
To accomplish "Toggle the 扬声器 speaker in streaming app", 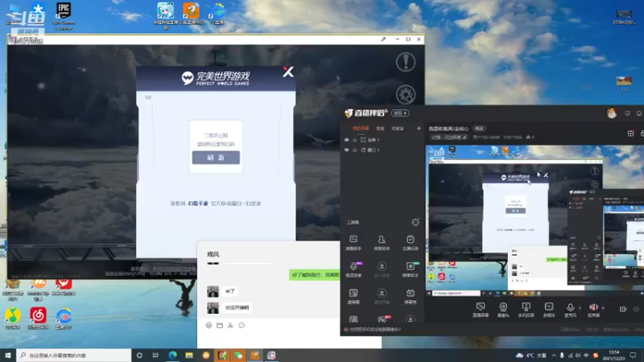I will 593,310.
